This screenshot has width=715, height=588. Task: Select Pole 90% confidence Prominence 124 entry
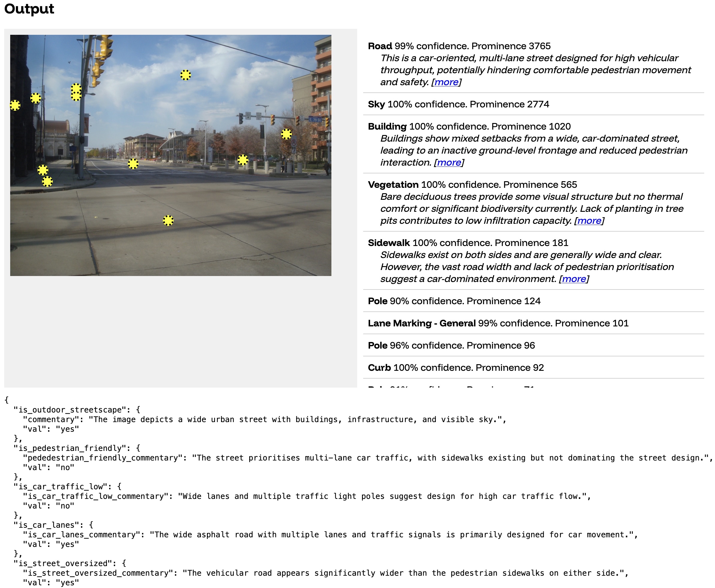click(x=454, y=301)
